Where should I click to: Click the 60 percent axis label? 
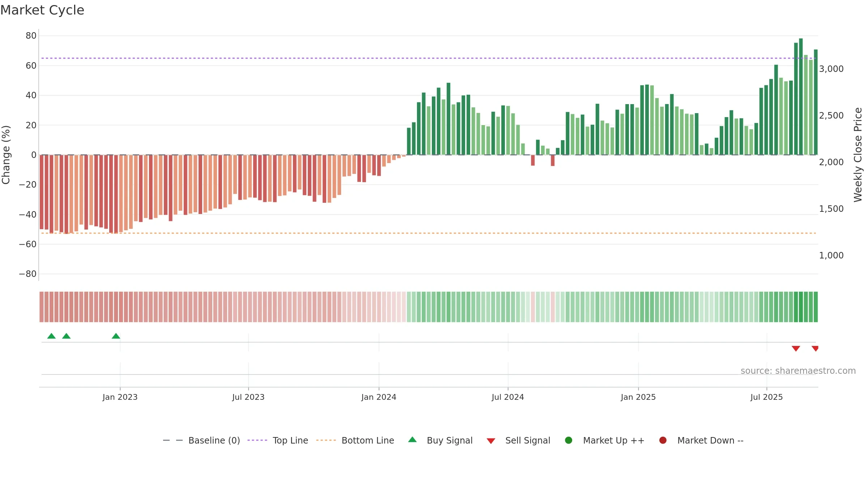click(x=31, y=65)
